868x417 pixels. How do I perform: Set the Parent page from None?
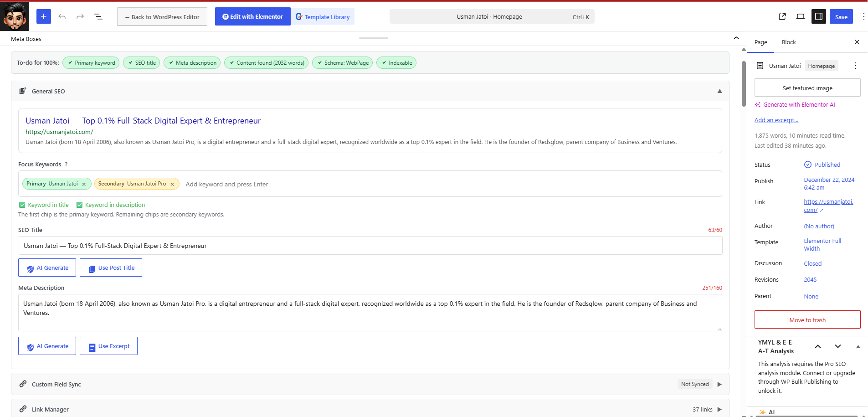coord(811,296)
